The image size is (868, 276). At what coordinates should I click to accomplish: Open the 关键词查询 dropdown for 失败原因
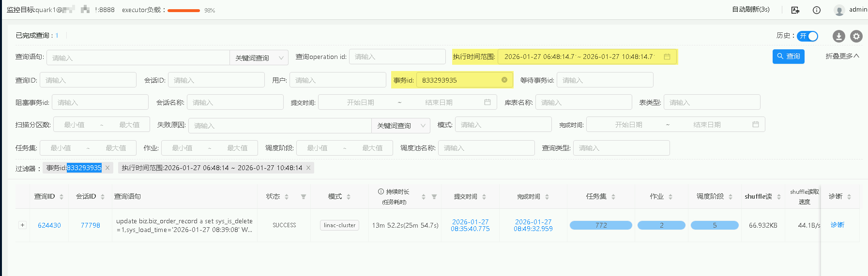click(x=401, y=126)
